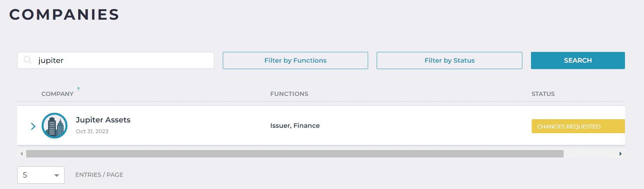
Task: Click the scrollbar's left arrow
Action: click(x=22, y=154)
